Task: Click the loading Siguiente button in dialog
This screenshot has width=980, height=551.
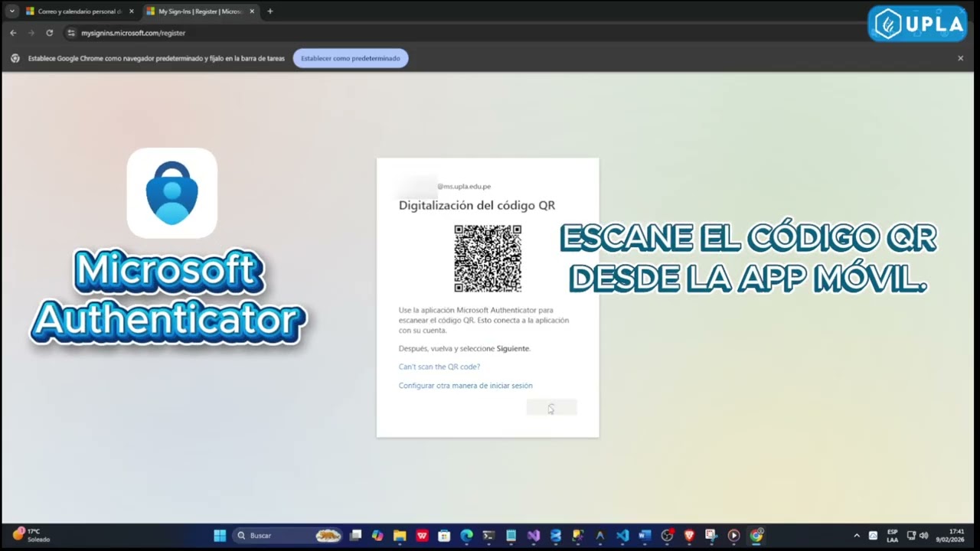Action: pos(551,408)
